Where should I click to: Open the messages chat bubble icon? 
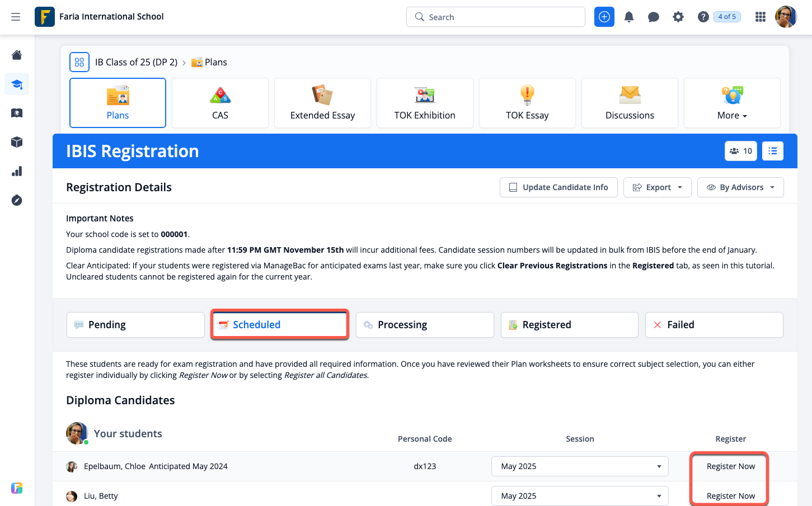click(653, 17)
